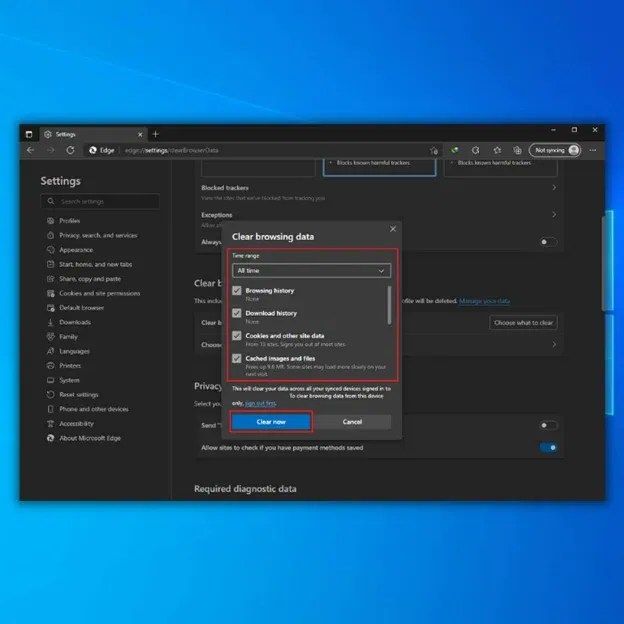Expand the Exceptions row chevron
Image resolution: width=624 pixels, height=624 pixels.
pos(554,214)
